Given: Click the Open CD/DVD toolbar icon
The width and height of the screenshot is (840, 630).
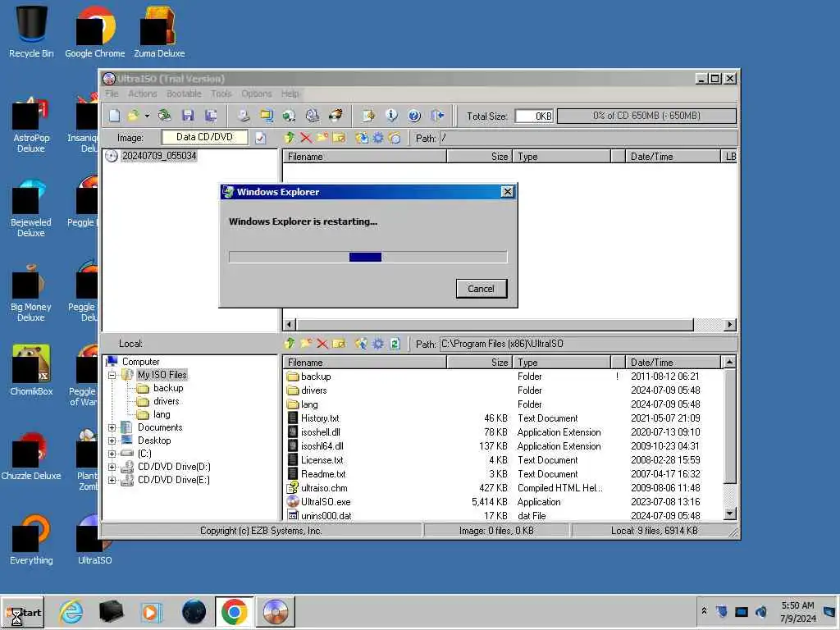Looking at the screenshot, I should [164, 116].
